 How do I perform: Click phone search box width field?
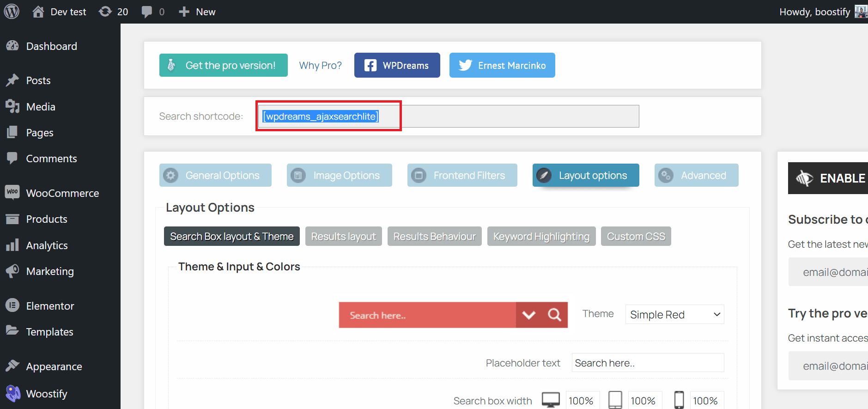(707, 400)
